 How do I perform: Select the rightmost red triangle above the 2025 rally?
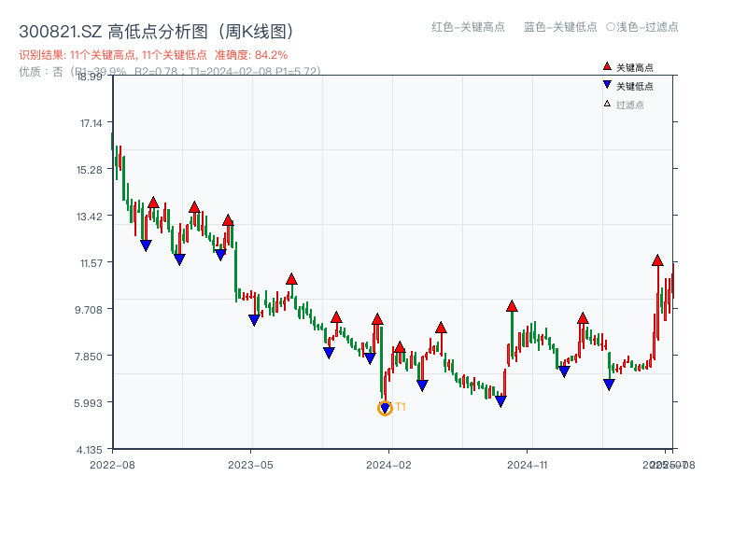657,261
